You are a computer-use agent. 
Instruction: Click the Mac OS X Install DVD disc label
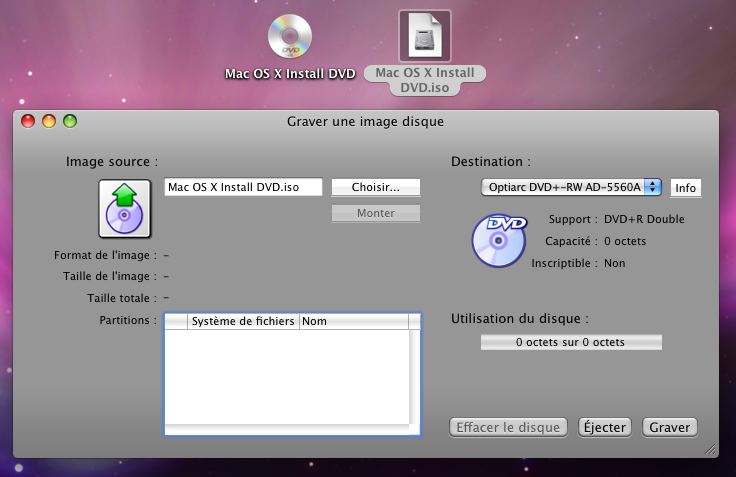pyautogui.click(x=290, y=74)
